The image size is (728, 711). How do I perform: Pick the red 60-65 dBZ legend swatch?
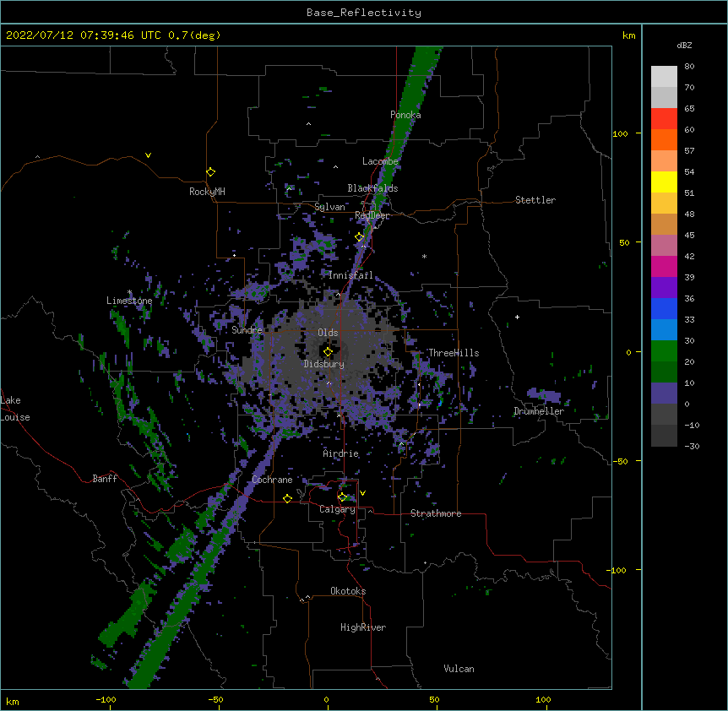(664, 118)
